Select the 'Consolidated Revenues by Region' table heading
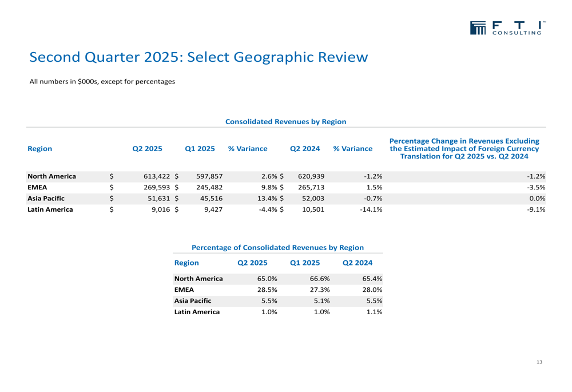This screenshot has width=572, height=392. click(285, 121)
